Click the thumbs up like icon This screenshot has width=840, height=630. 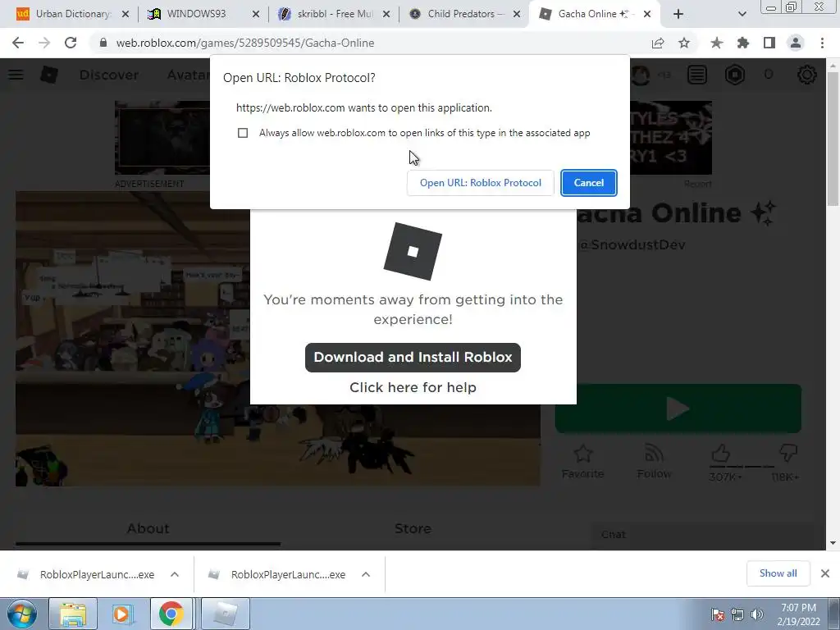pos(720,454)
